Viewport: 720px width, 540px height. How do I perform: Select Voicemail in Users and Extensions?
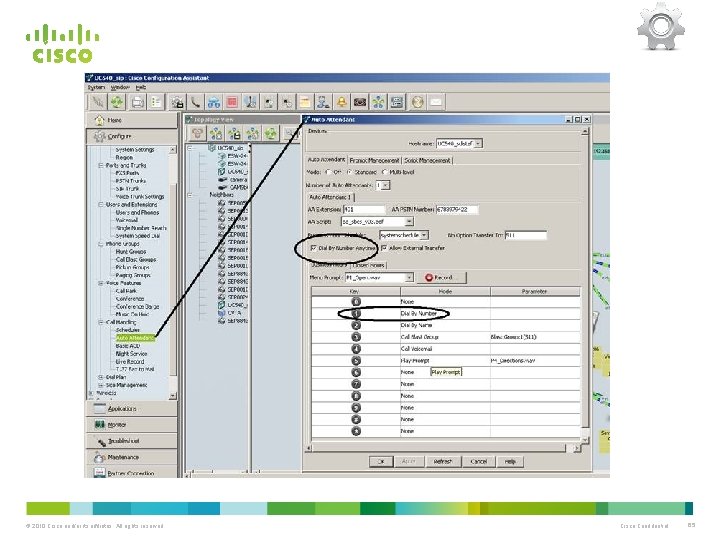pos(126,220)
